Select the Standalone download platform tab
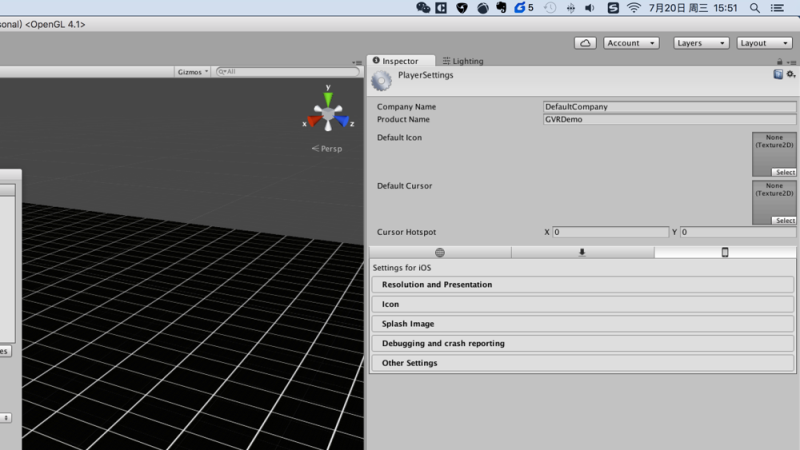The width and height of the screenshot is (800, 450). [x=582, y=252]
